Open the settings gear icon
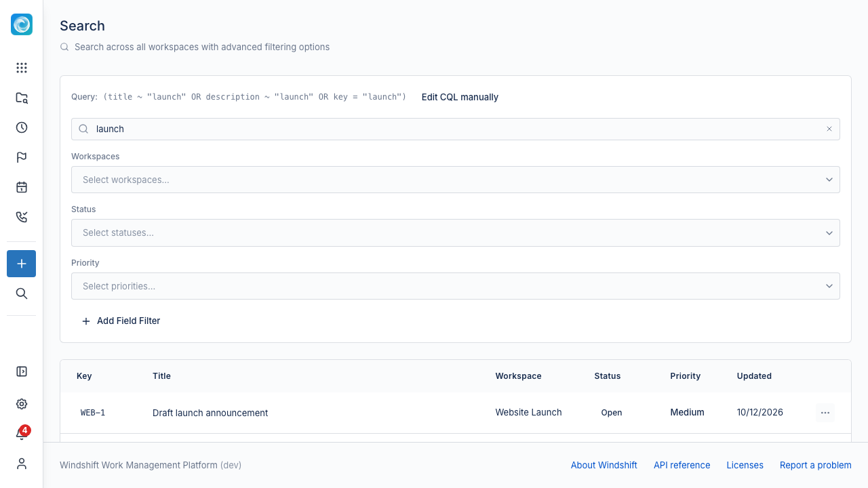Image resolution: width=868 pixels, height=488 pixels. (22, 404)
